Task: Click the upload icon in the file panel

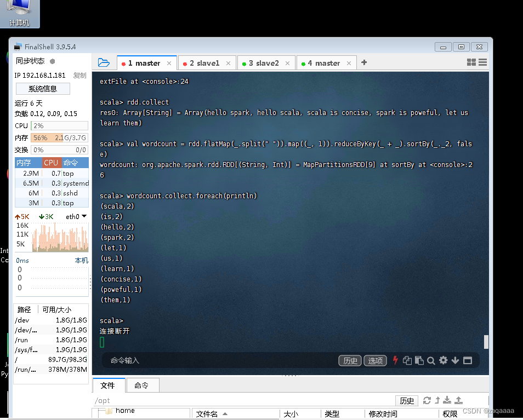Action: click(x=458, y=400)
